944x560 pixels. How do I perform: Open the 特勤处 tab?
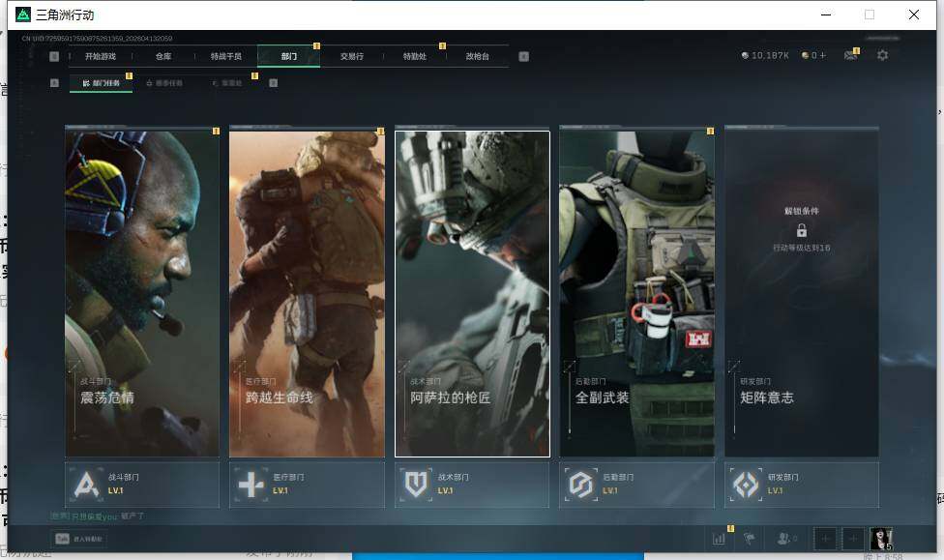(x=414, y=57)
